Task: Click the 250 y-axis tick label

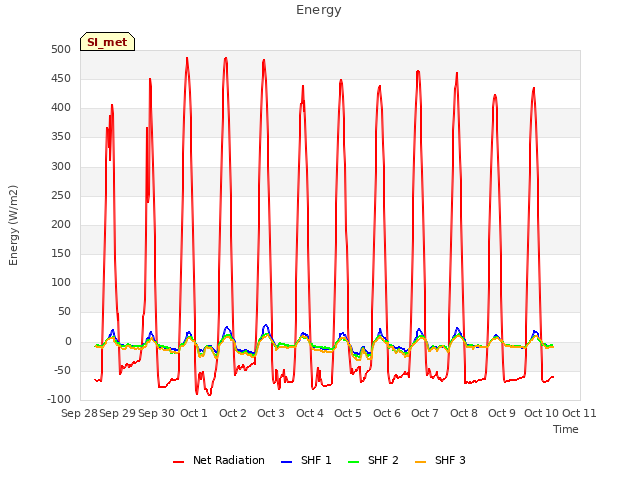Action: [61, 196]
